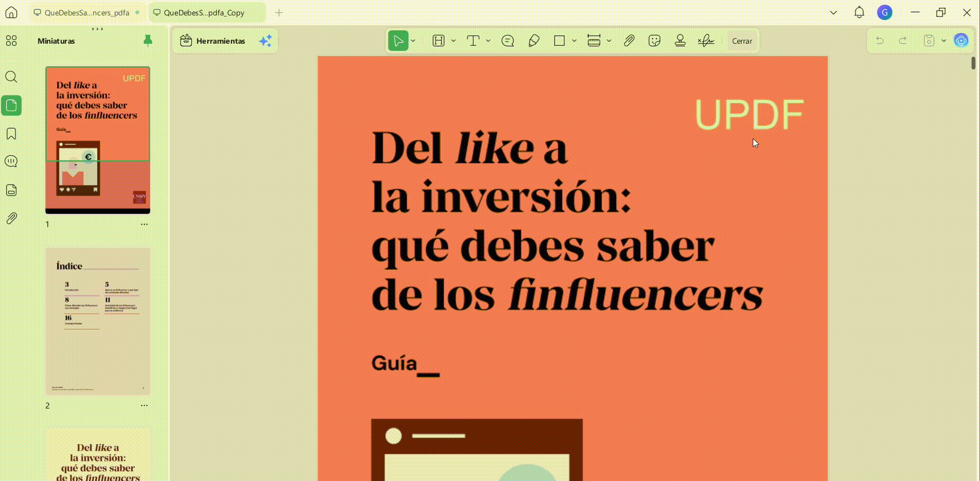Open page 2 thumbnail options dots
980x481 pixels.
click(144, 405)
